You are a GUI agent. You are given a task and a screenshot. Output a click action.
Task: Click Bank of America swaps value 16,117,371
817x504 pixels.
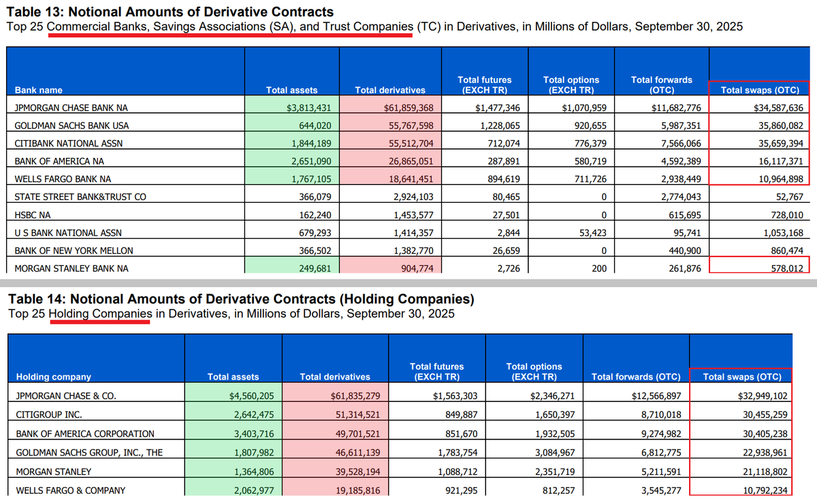tap(781, 161)
